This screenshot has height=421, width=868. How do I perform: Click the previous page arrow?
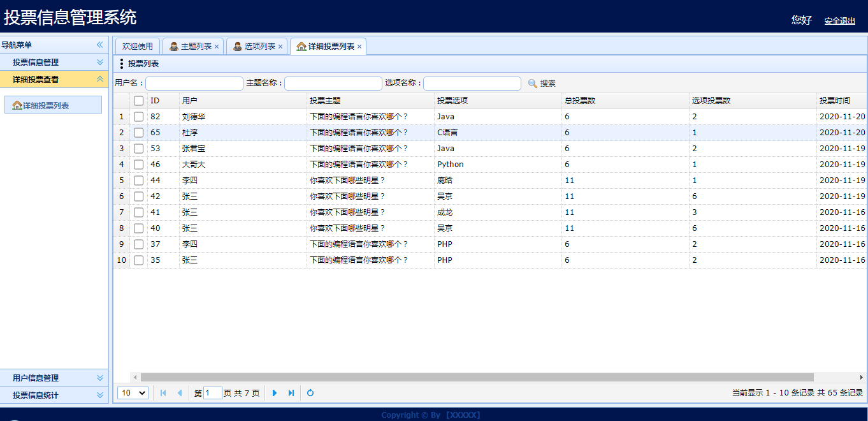tap(180, 393)
